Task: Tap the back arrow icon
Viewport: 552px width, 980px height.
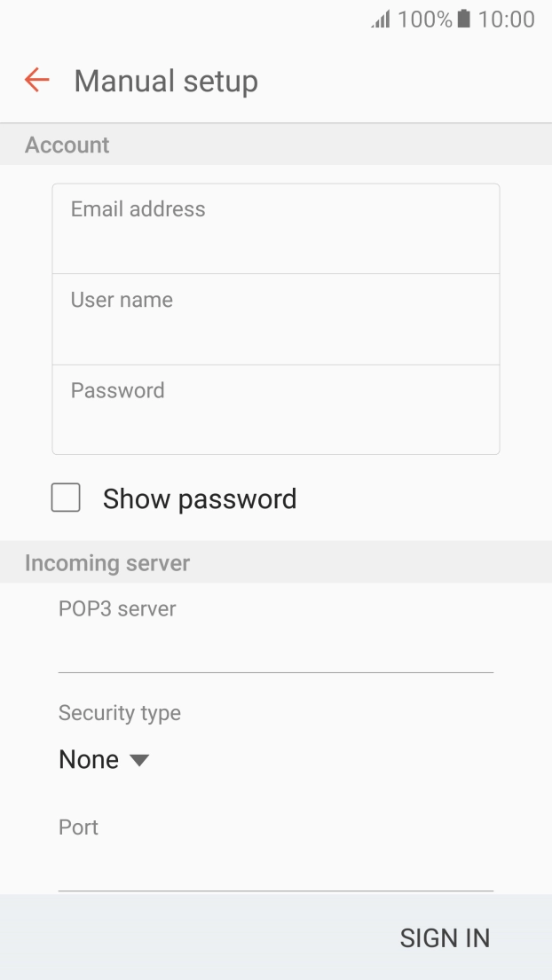Action: click(x=37, y=81)
